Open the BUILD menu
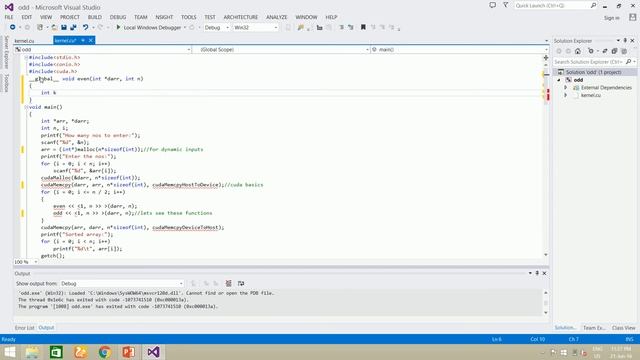This screenshot has width=640, height=360. pos(95,17)
